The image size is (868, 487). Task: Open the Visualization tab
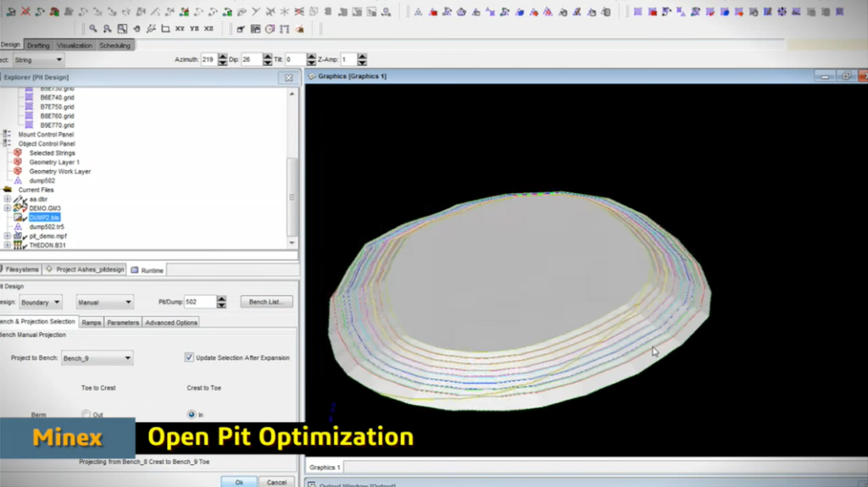pyautogui.click(x=75, y=45)
